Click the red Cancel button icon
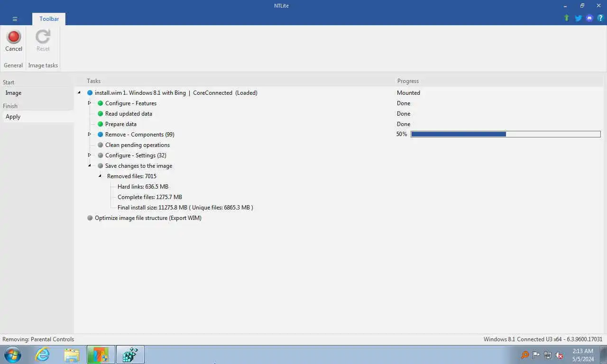607x364 pixels. 14,37
